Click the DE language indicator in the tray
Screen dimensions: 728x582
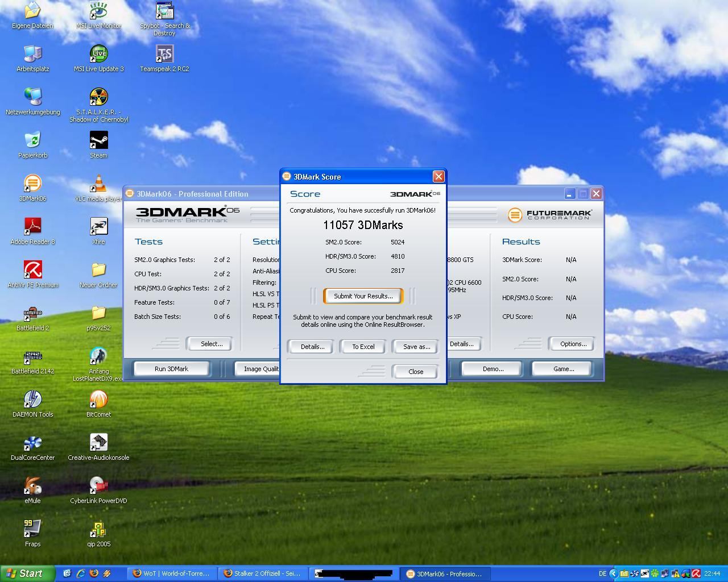click(x=602, y=573)
